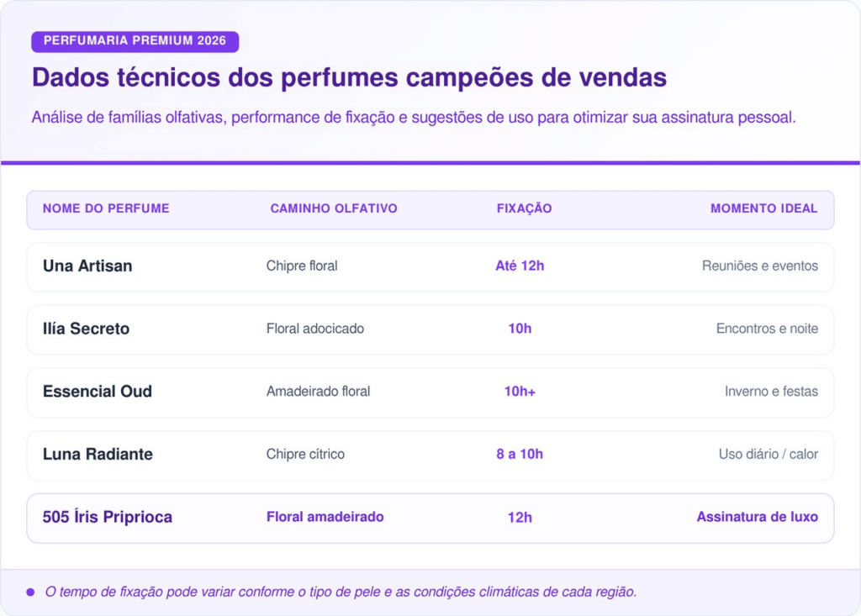Click the Luna Radiante perfume name
The height and width of the screenshot is (616, 861).
coord(98,454)
